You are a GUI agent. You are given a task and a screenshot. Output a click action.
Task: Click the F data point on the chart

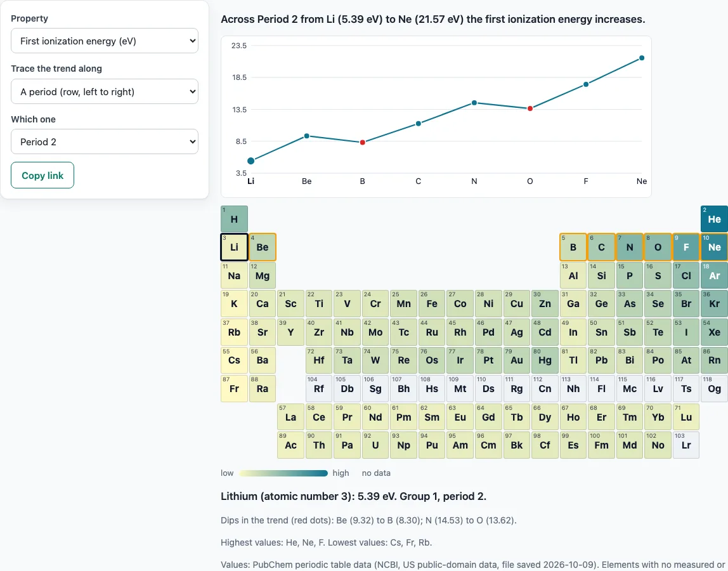(x=586, y=84)
